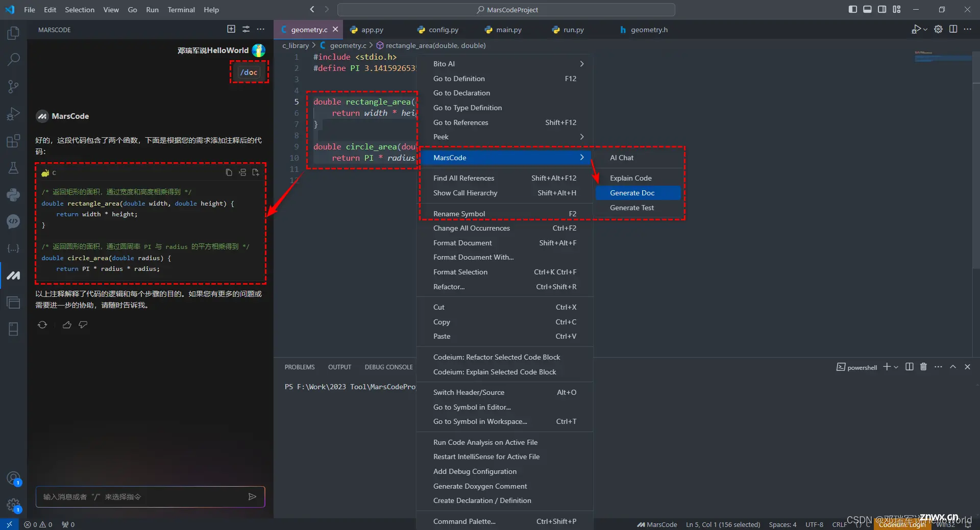Click the MarsCodeProject command center search

(506, 9)
